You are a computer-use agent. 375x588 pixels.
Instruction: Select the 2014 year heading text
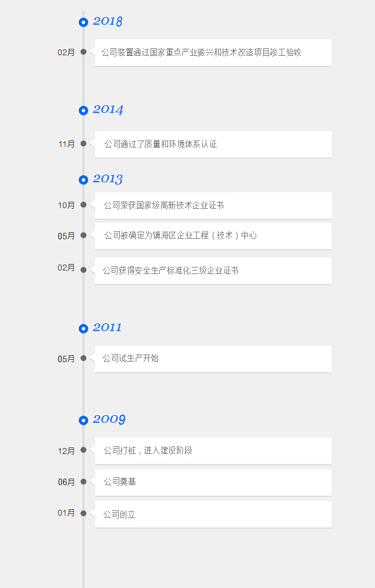click(x=108, y=109)
